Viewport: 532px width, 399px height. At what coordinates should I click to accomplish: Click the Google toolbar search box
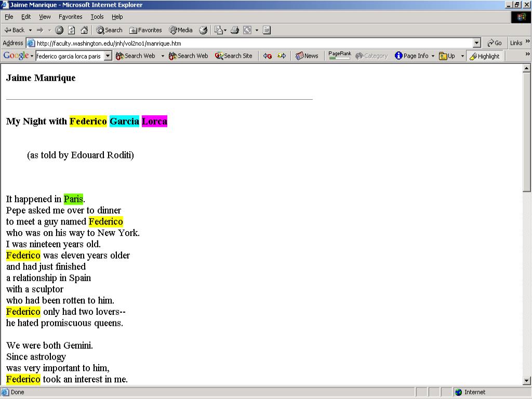(70, 56)
